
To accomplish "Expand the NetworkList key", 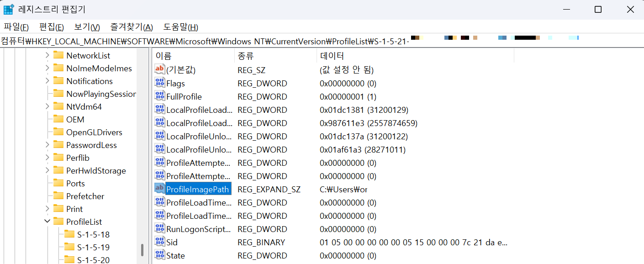I will pyautogui.click(x=47, y=55).
